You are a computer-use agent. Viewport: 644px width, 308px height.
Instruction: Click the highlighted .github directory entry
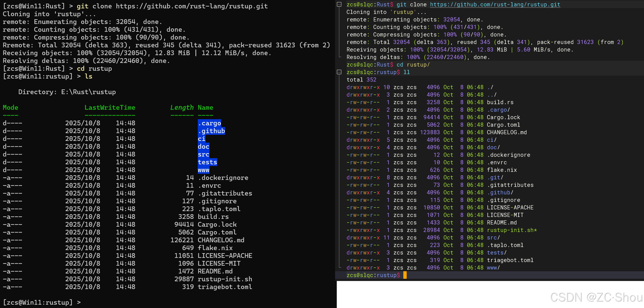pyautogui.click(x=211, y=131)
